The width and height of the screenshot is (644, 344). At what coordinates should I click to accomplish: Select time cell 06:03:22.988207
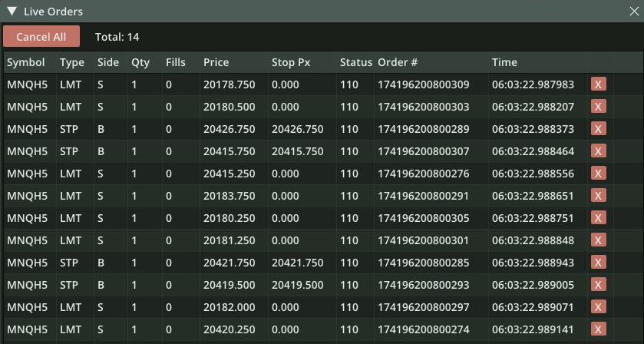click(533, 107)
